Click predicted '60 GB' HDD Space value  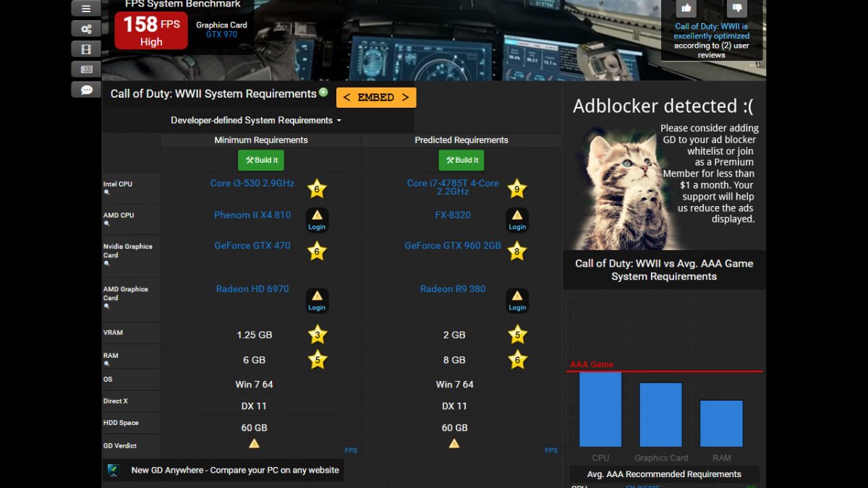click(x=454, y=428)
